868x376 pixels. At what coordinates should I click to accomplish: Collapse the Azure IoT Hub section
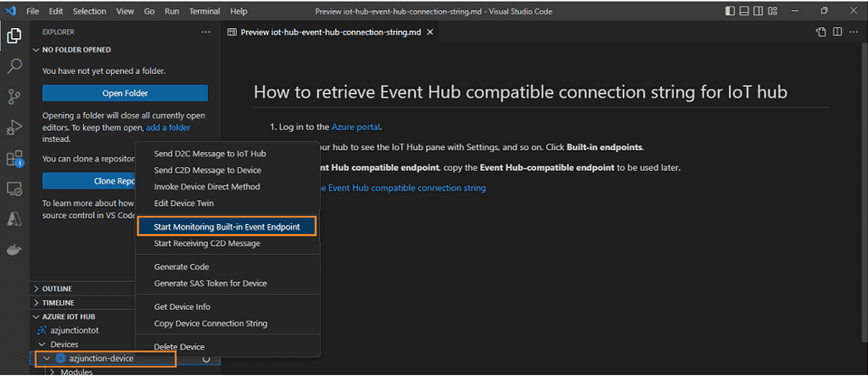click(36, 316)
